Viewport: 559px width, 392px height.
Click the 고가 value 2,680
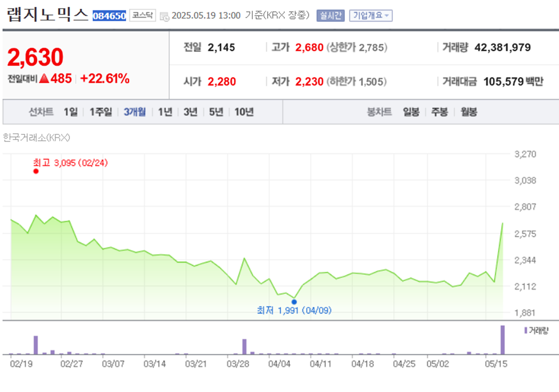[x=309, y=47]
